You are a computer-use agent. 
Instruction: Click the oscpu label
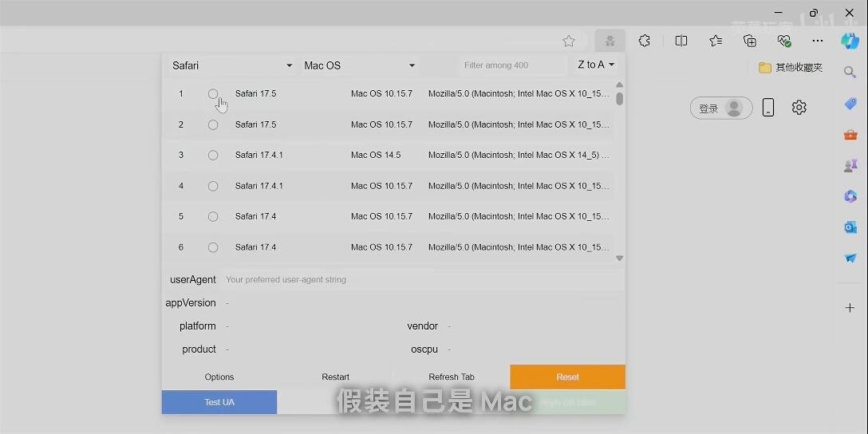(x=424, y=349)
